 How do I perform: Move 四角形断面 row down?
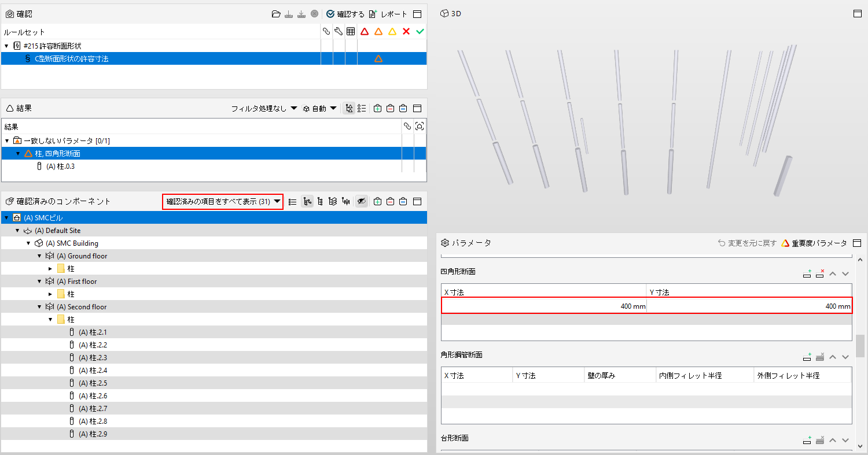pos(845,273)
